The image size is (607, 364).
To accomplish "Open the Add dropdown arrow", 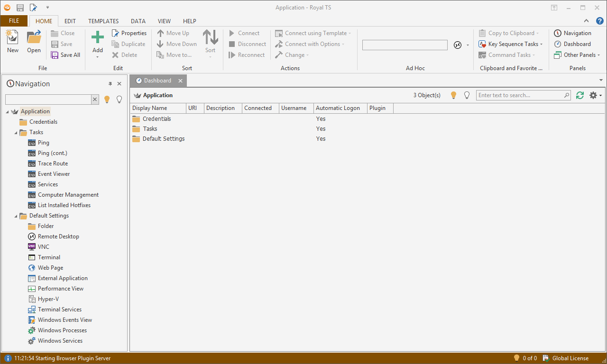I will (98, 57).
